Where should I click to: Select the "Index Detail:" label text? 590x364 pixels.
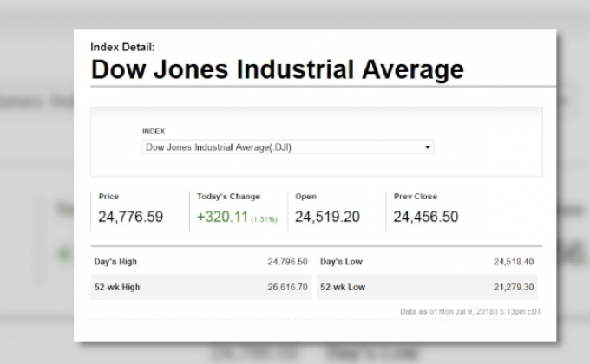[x=122, y=48]
